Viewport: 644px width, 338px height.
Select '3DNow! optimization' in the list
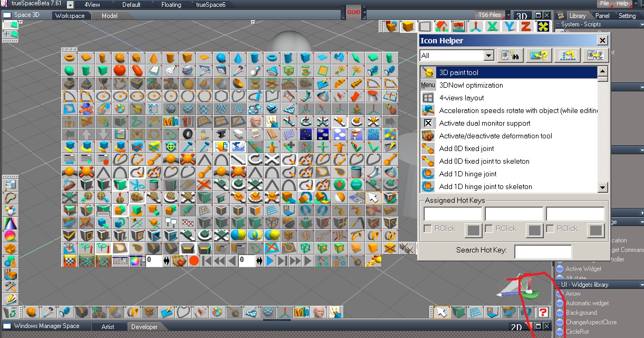click(x=471, y=85)
